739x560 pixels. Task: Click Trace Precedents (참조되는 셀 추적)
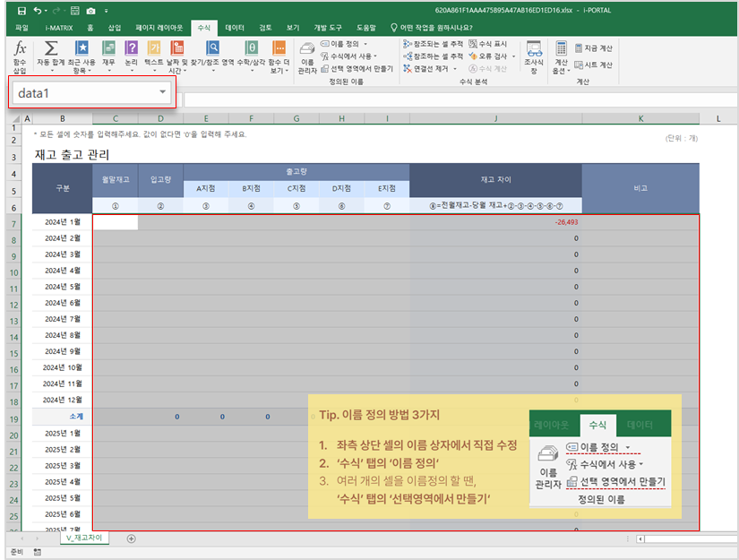tap(434, 43)
